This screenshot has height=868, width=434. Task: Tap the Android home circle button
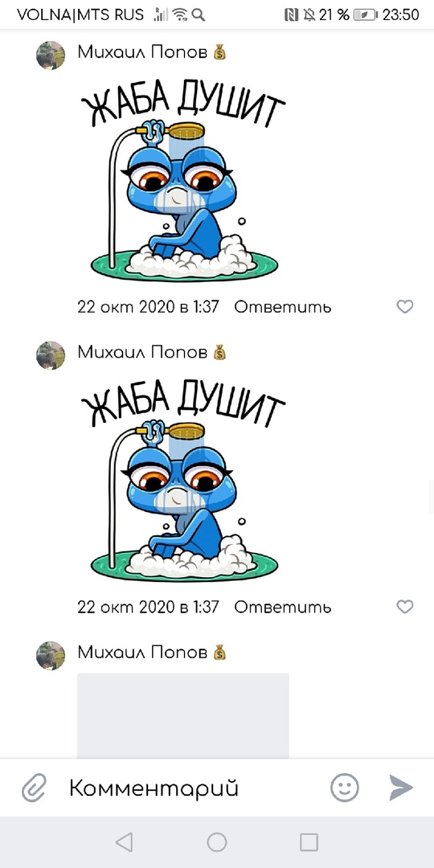[x=217, y=842]
